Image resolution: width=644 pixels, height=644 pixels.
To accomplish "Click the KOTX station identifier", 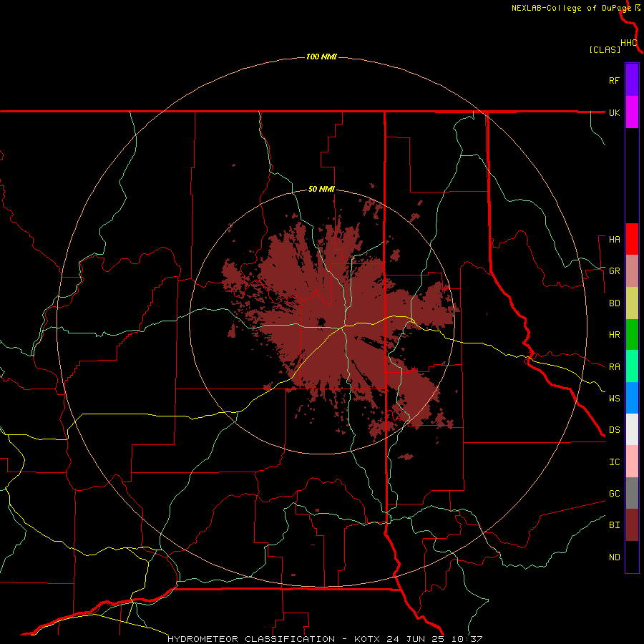I will pos(367,639).
